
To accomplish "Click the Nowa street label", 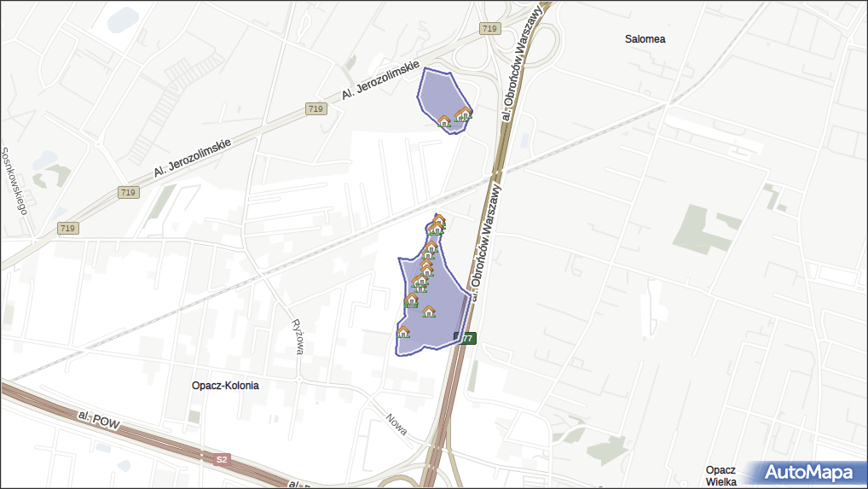I will (396, 424).
